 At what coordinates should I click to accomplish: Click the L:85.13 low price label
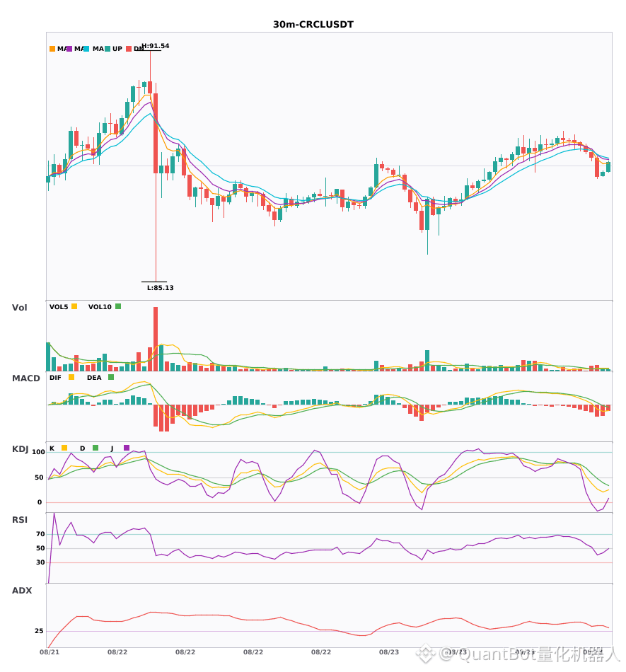coord(161,288)
